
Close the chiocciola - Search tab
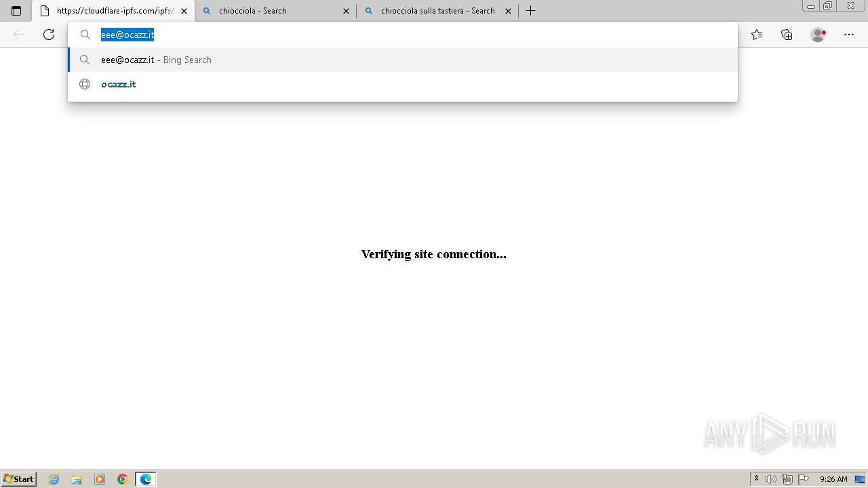pos(346,11)
